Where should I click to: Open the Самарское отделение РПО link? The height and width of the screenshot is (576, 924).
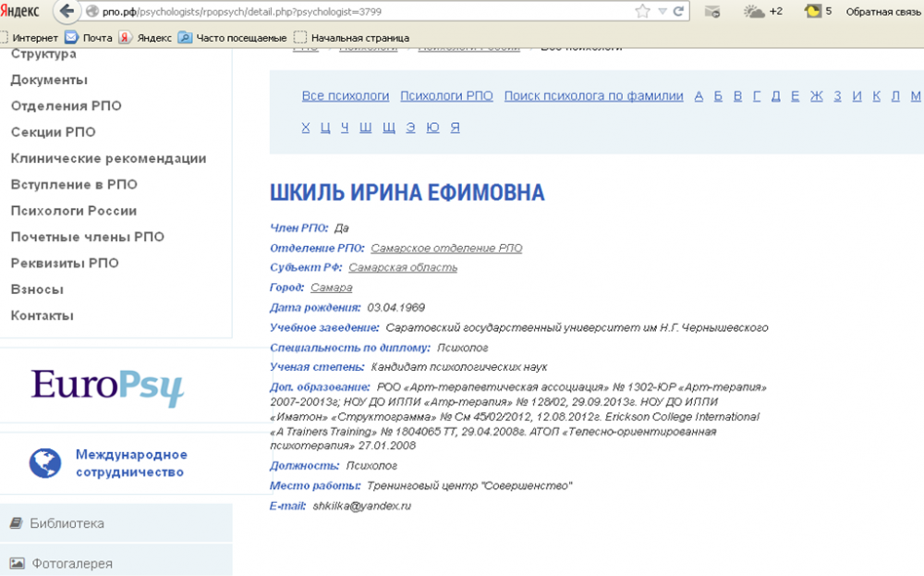pos(445,248)
